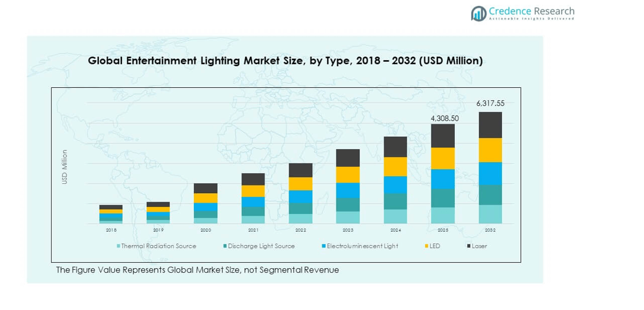
Task: Select the chart title text
Action: [285, 61]
